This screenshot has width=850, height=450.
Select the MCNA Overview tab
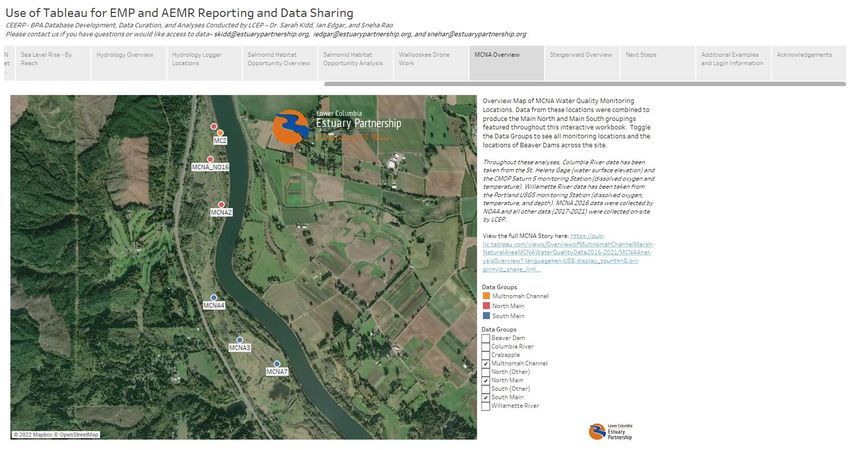point(506,63)
